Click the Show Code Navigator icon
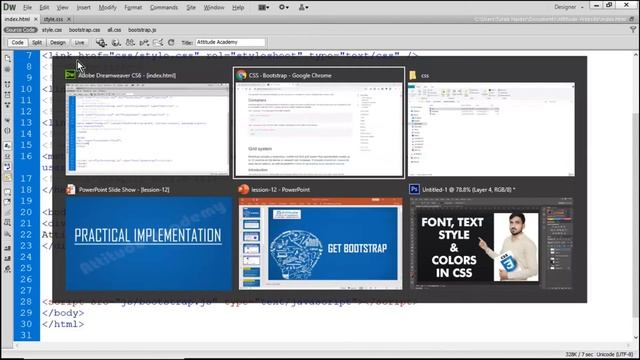Image resolution: width=640 pixels, height=360 pixels. 7,69
